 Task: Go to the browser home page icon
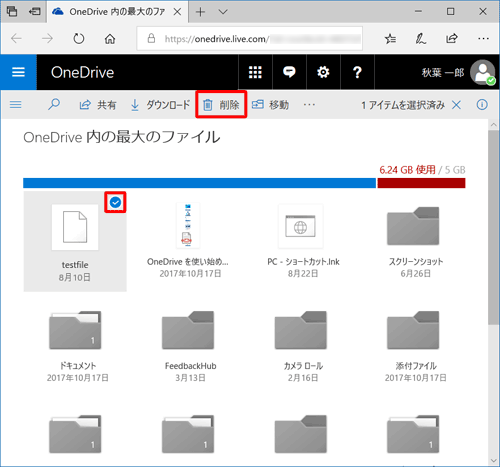(x=110, y=39)
